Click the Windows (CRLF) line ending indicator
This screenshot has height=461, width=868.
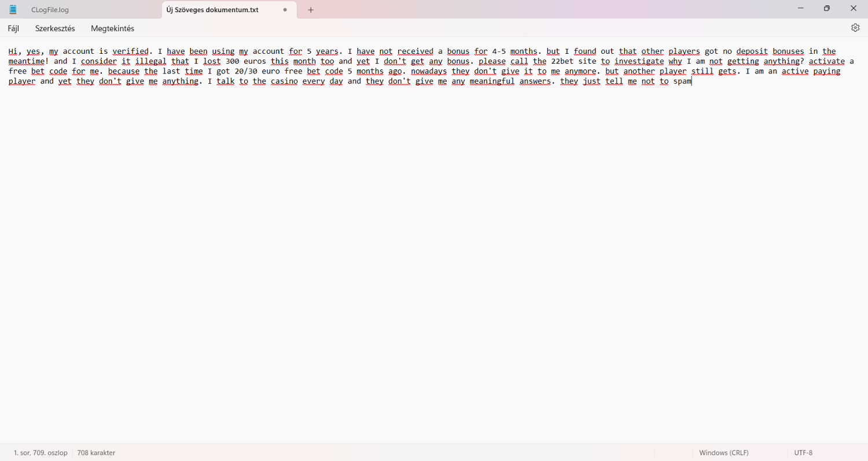coord(723,453)
